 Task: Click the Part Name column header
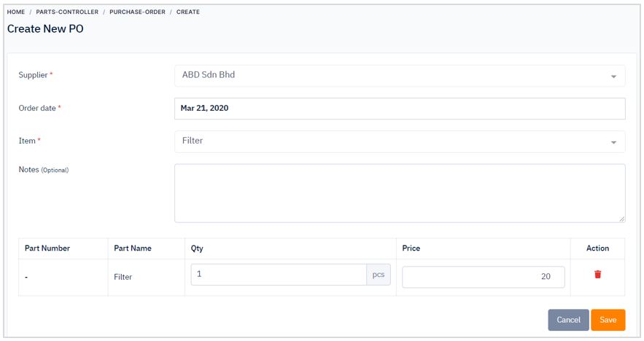click(133, 248)
